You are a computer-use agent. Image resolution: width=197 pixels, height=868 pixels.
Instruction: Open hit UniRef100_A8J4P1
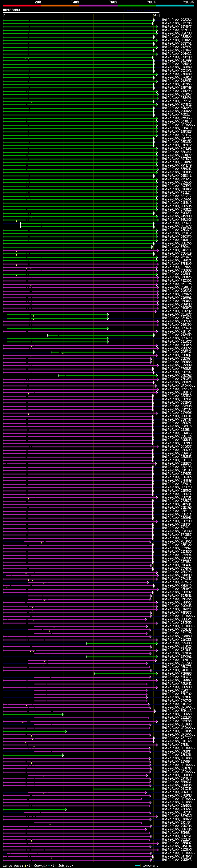[x=177, y=98]
